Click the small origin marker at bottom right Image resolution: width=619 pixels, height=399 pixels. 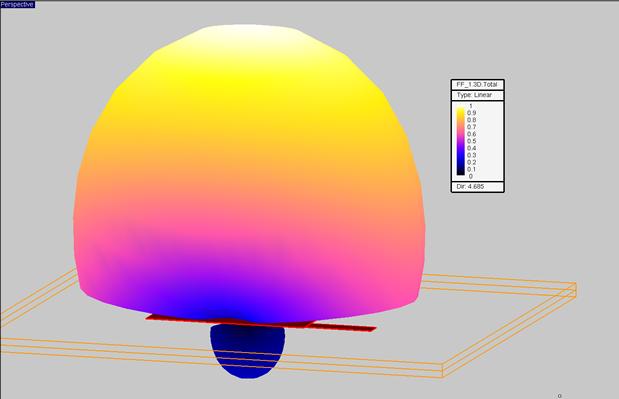pyautogui.click(x=559, y=396)
